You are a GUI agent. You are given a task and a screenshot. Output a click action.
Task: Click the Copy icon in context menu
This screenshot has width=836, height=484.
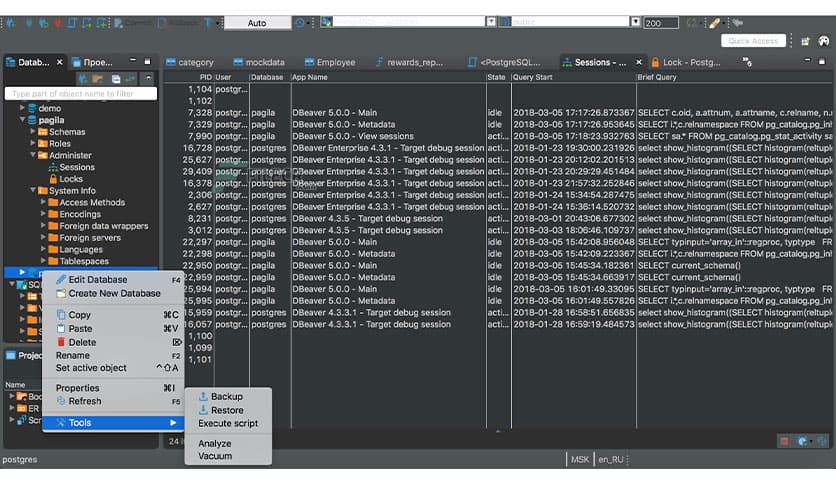pyautogui.click(x=61, y=314)
